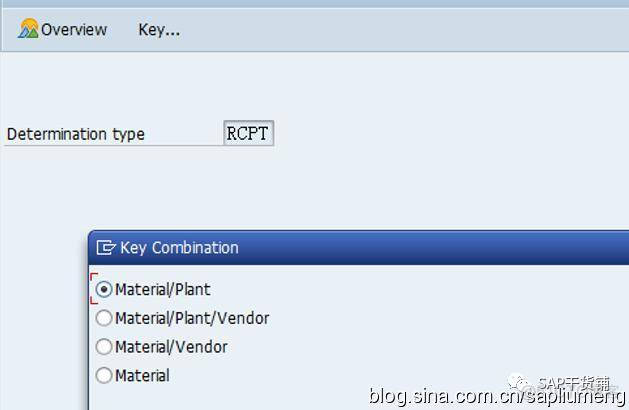
Task: Open the blog.sina.com.cn/sapliumeng link
Action: point(497,396)
